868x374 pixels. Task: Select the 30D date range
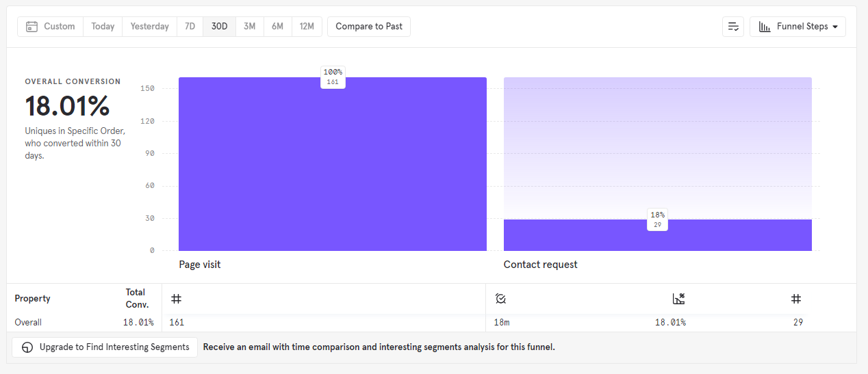point(219,27)
